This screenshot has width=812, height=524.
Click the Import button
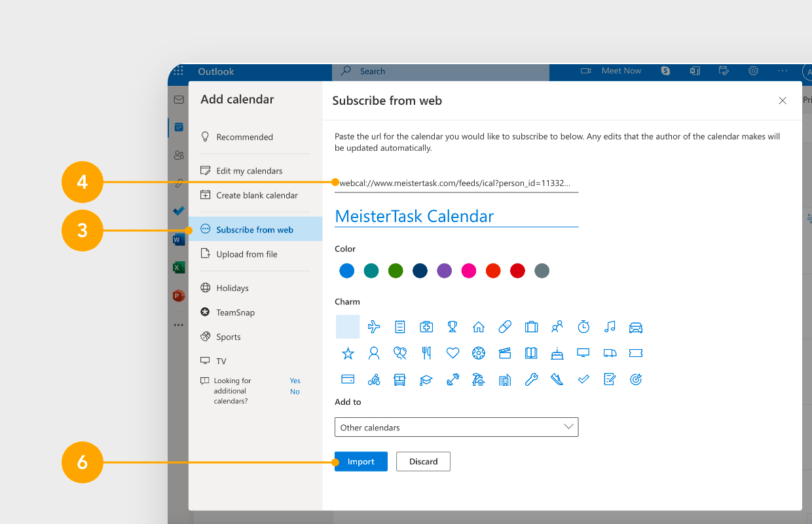[361, 462]
